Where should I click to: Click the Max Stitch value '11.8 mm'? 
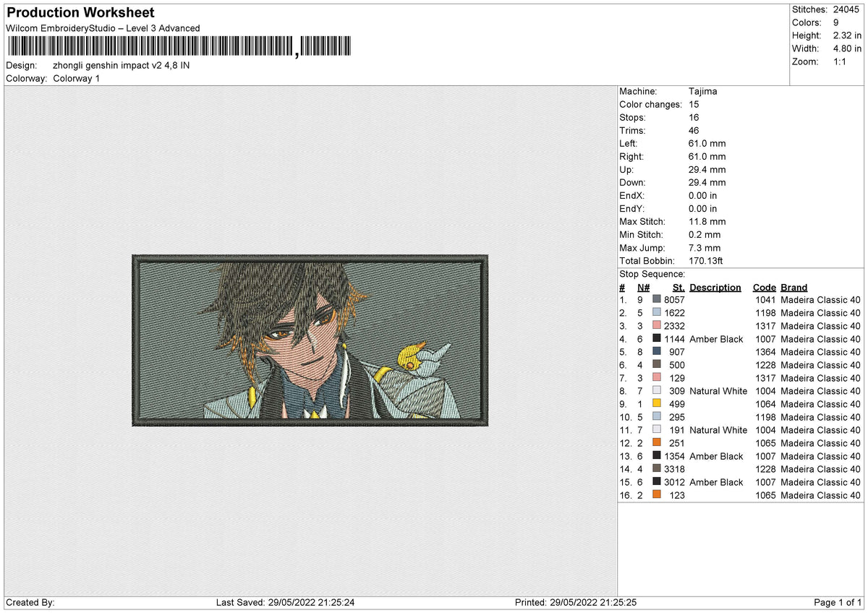click(x=707, y=222)
